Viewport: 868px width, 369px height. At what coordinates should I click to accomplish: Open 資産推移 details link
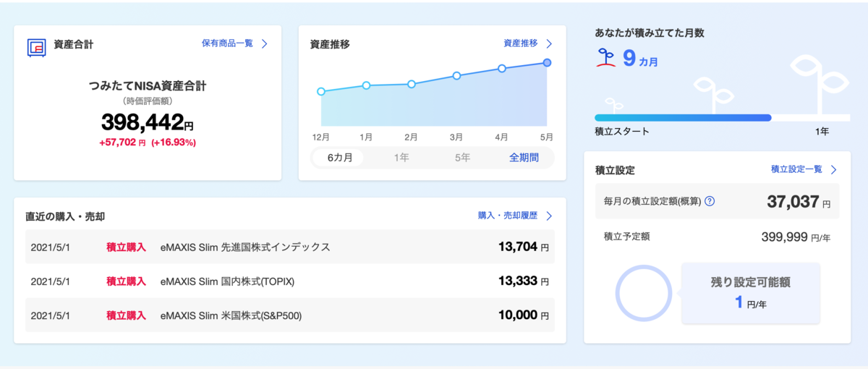pyautogui.click(x=521, y=43)
